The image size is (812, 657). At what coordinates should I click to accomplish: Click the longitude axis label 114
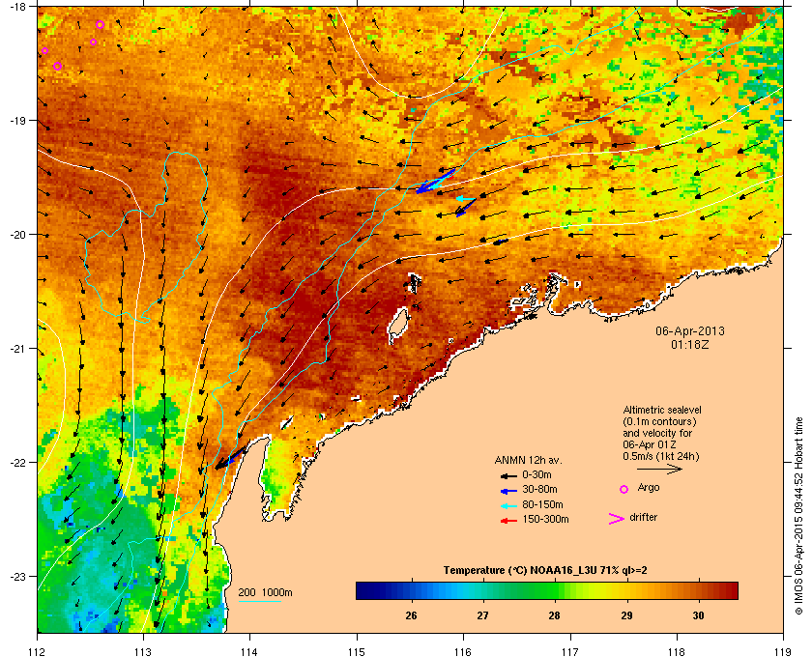(x=249, y=652)
